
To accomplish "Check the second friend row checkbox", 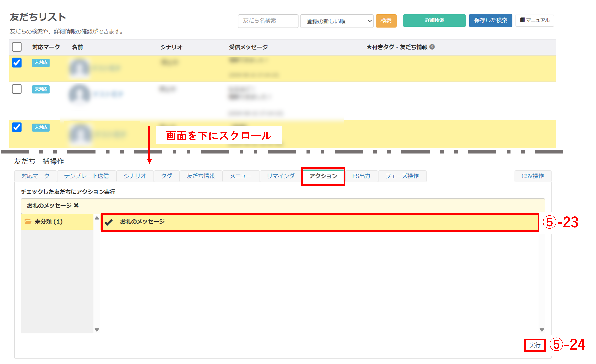I will tap(17, 89).
